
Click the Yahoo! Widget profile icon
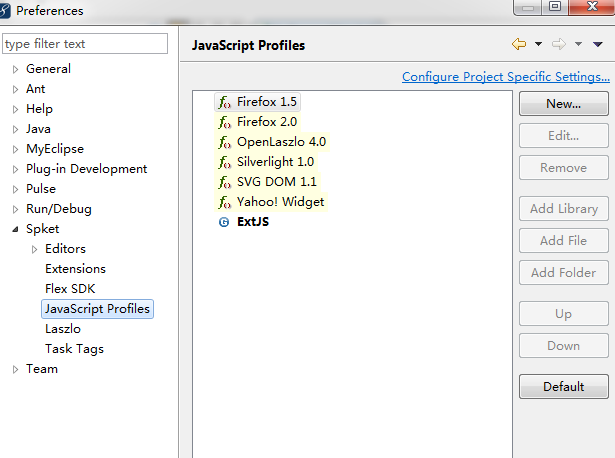click(x=225, y=202)
